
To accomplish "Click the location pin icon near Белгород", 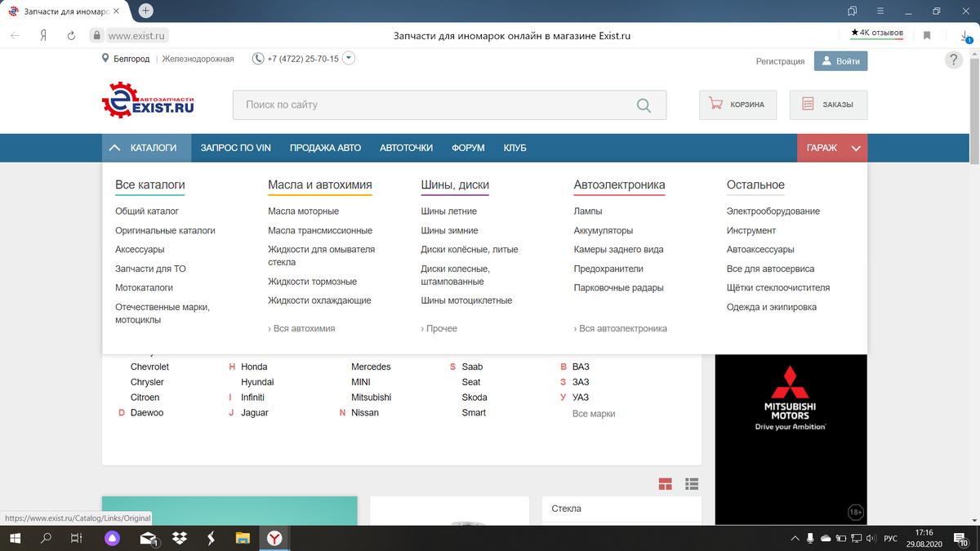I will pos(105,59).
